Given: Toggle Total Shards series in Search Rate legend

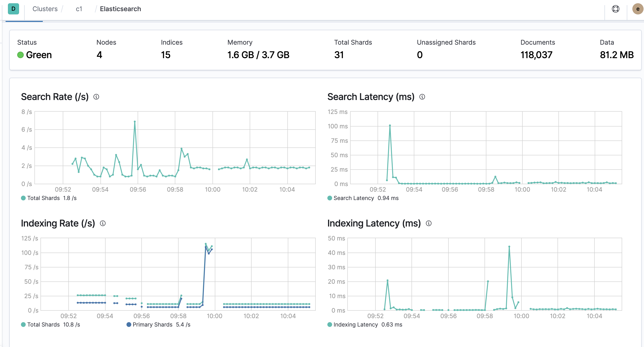Looking at the screenshot, I should pos(49,198).
